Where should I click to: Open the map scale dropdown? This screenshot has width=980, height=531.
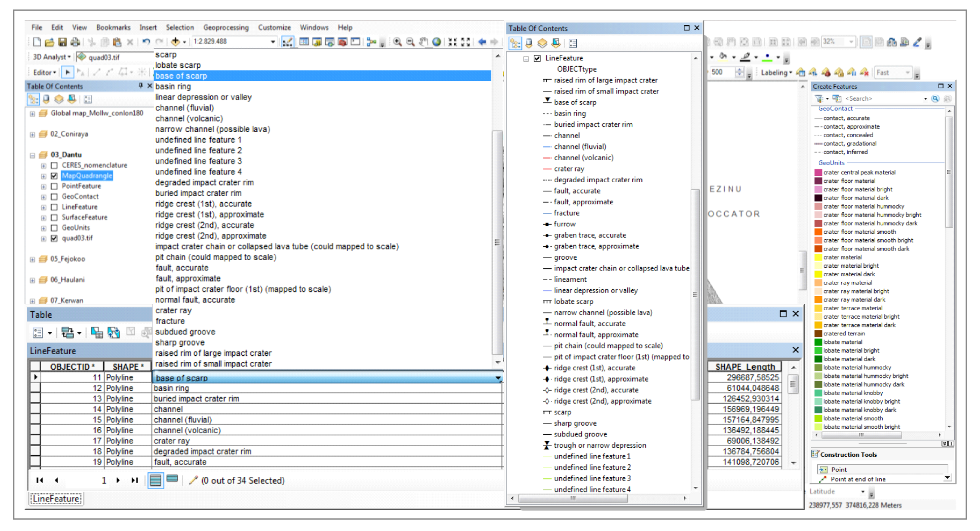click(x=272, y=42)
